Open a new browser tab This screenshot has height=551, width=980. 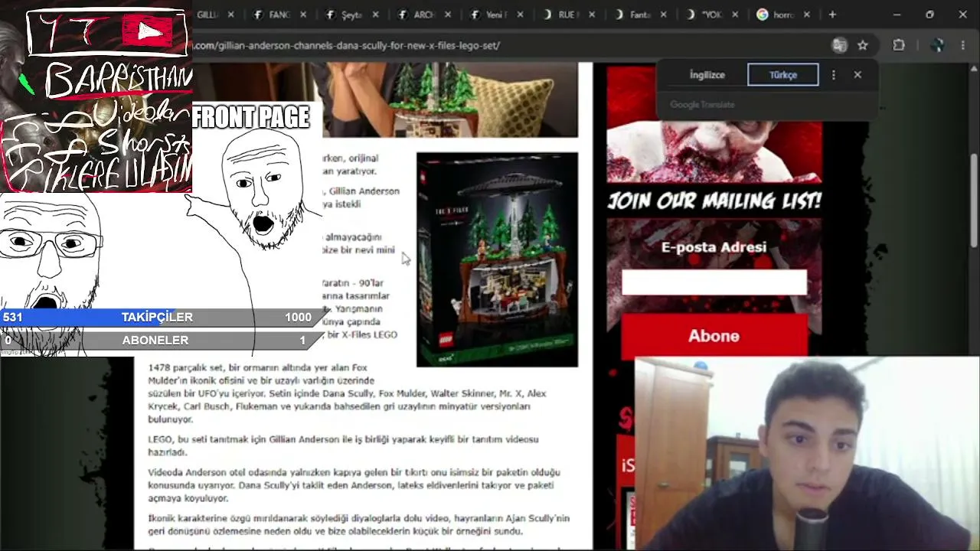[x=832, y=15]
